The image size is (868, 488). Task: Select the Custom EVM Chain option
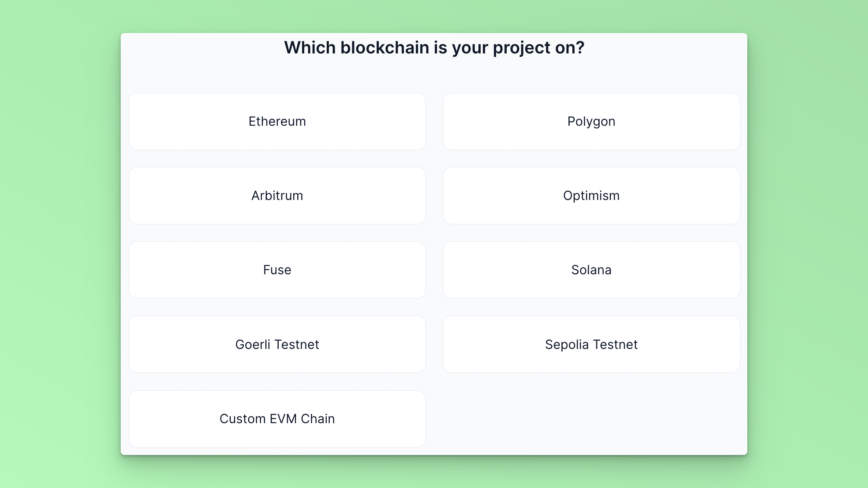pos(277,419)
